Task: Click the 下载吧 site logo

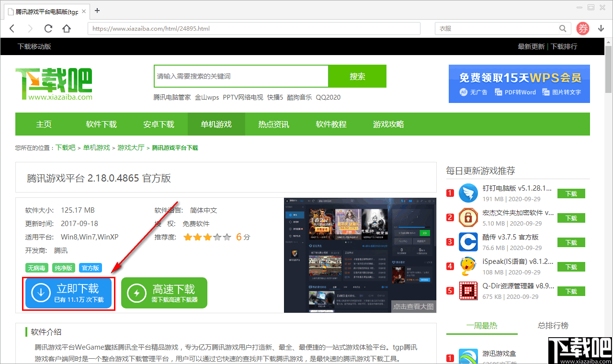Action: (x=53, y=82)
